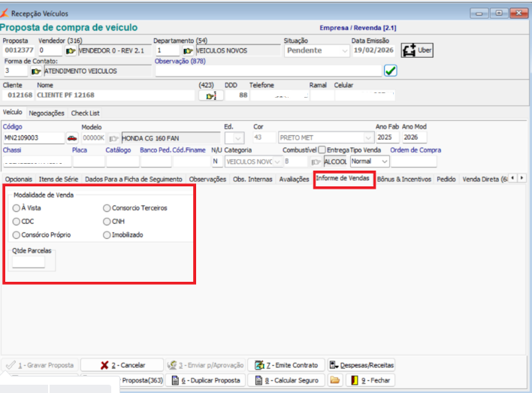Open Categoria VEICULOS NOVOS dropdown
Screen dimensions: 532x393
pyautogui.click(x=277, y=162)
